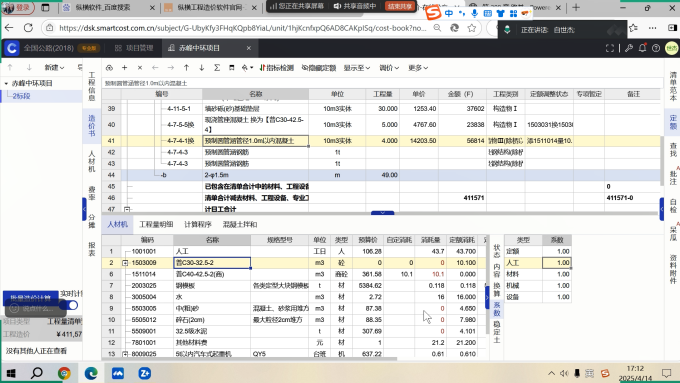The height and width of the screenshot is (383, 680).
Task: Click the 名称 column header in the main grid
Action: pyautogui.click(x=255, y=94)
